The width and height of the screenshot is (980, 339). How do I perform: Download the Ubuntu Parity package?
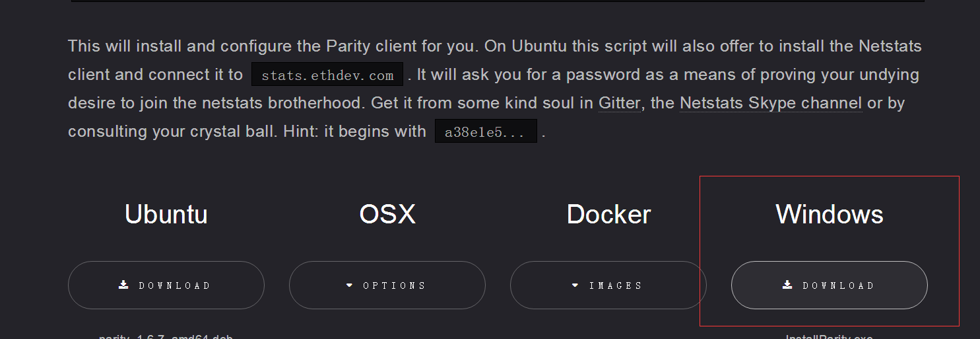point(166,285)
